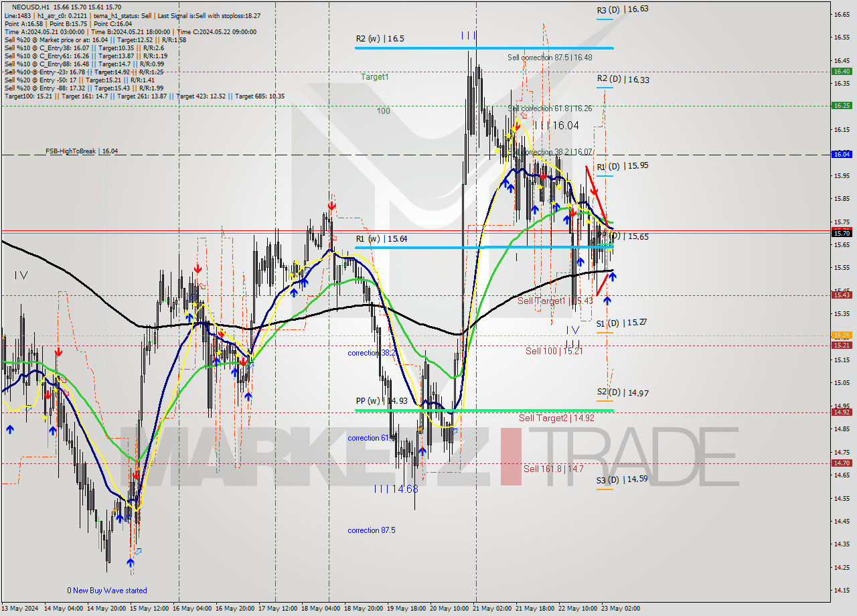
Task: Click the blue 'I I I 14.68' wave label
Action: click(396, 489)
